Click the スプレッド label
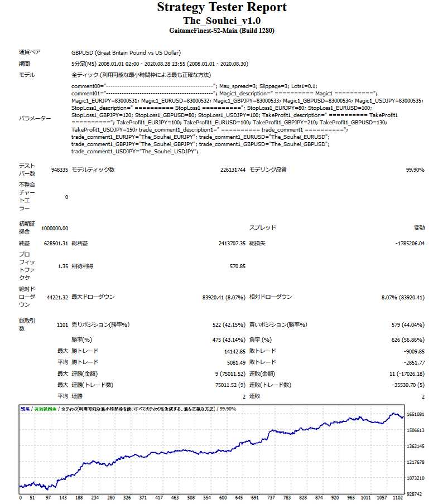443x504 pixels. [262, 228]
